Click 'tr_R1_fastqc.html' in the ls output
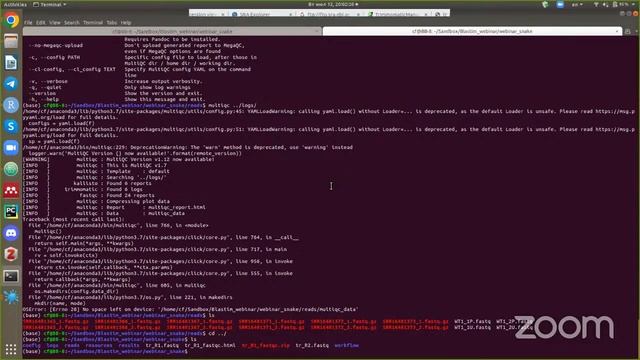Screen dimensions: 640x360 point(210,345)
